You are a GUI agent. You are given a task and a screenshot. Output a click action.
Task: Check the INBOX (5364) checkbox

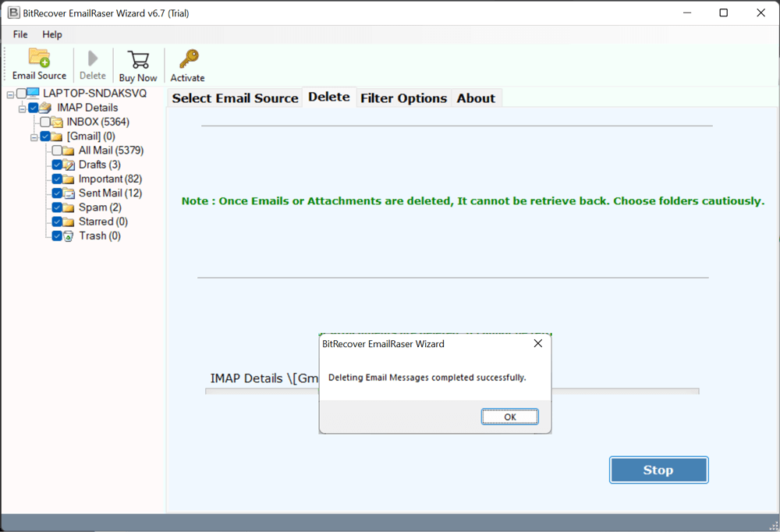45,122
